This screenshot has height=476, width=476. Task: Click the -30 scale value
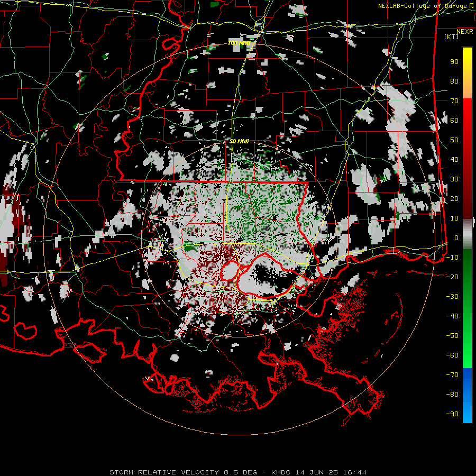coord(452,297)
